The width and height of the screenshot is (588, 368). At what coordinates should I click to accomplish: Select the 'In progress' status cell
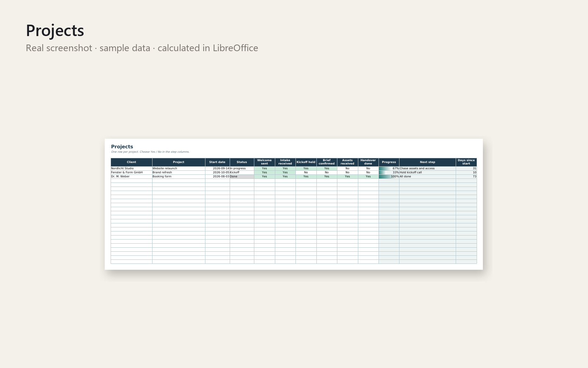pos(242,169)
